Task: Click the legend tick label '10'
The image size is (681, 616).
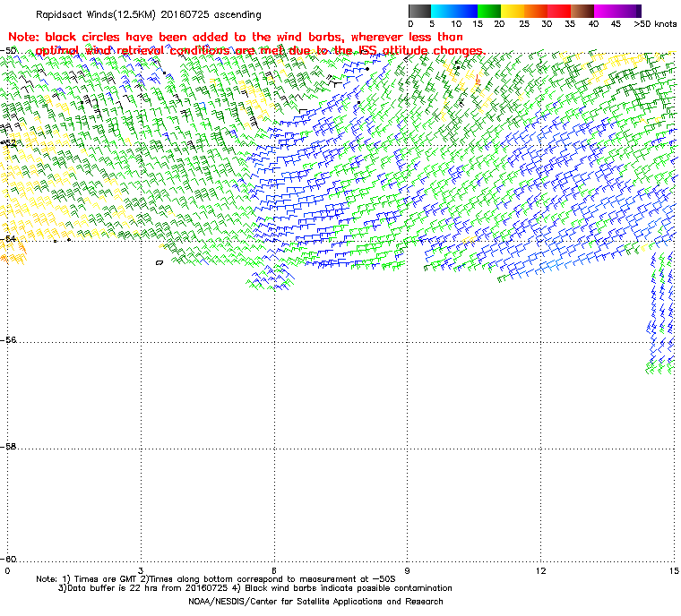Action: click(456, 24)
